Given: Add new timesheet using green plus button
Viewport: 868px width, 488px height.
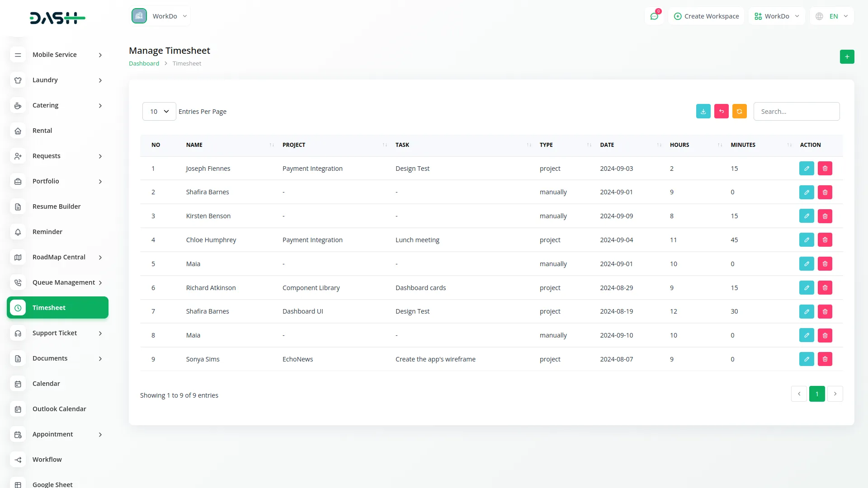Looking at the screenshot, I should pos(847,56).
